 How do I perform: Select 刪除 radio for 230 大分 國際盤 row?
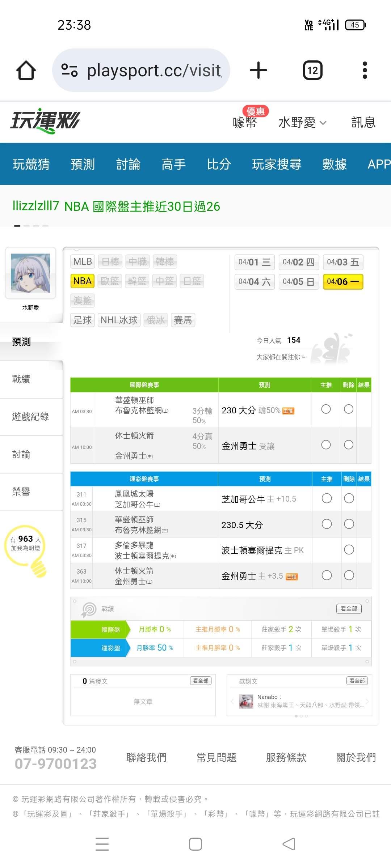(349, 409)
